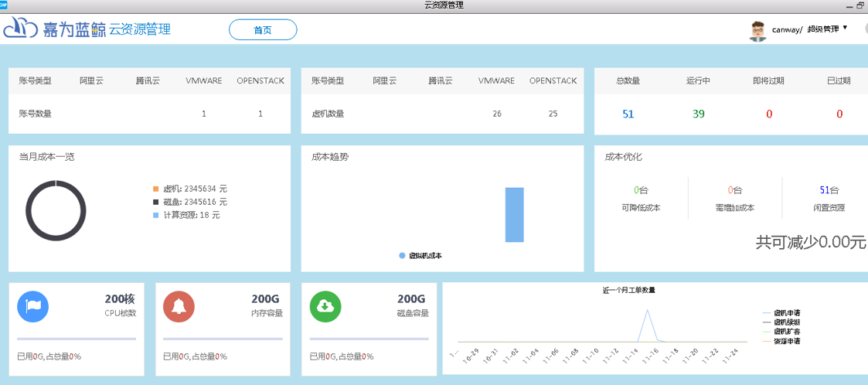The height and width of the screenshot is (385, 868).
Task: Click the red bell 内存容量 icon
Action: coord(179,306)
